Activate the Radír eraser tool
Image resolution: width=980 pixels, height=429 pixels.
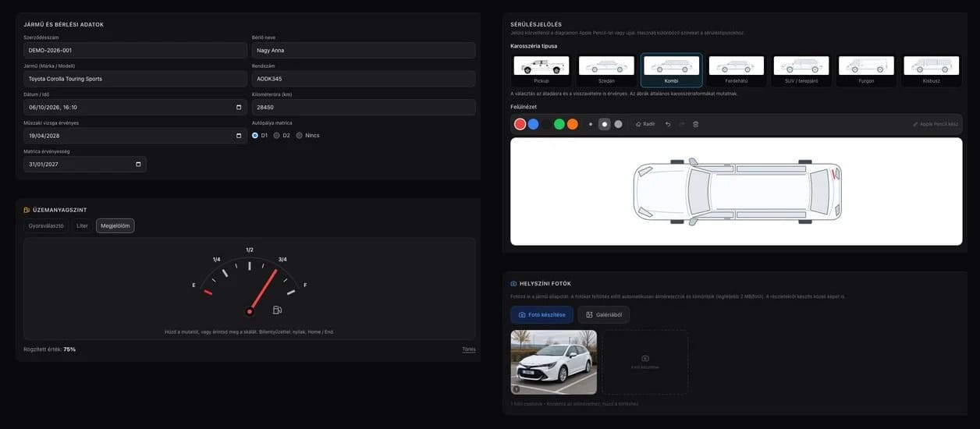645,124
